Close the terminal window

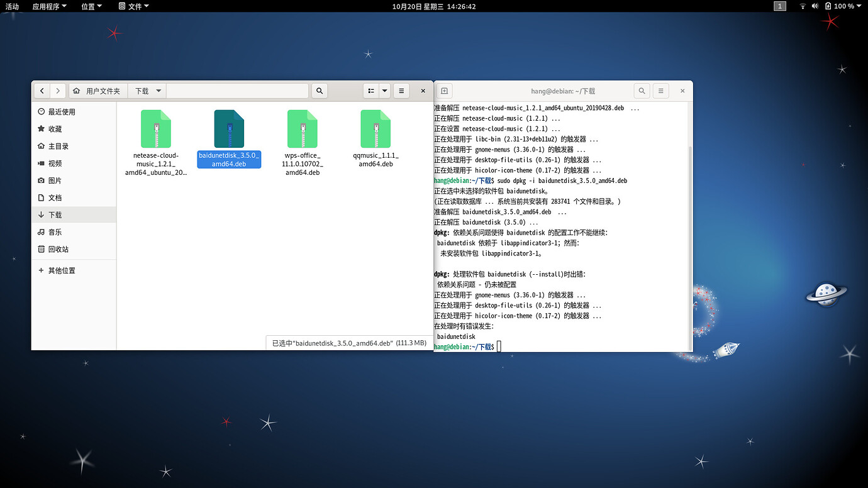coord(682,91)
